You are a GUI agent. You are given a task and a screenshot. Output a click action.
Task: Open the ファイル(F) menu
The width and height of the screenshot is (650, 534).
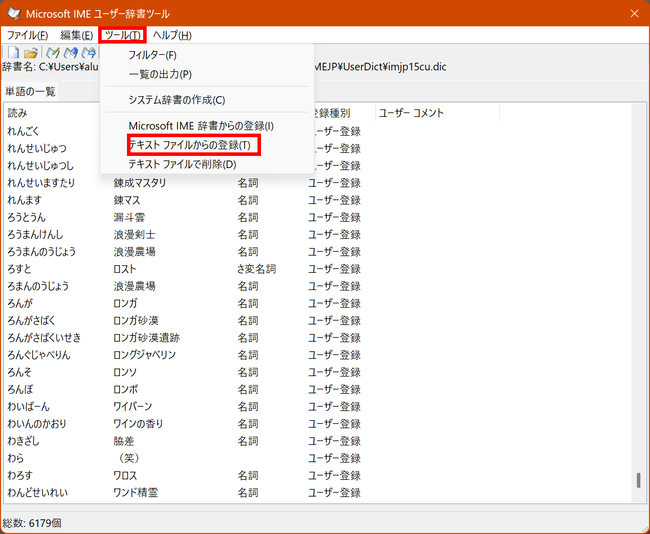coord(27,35)
